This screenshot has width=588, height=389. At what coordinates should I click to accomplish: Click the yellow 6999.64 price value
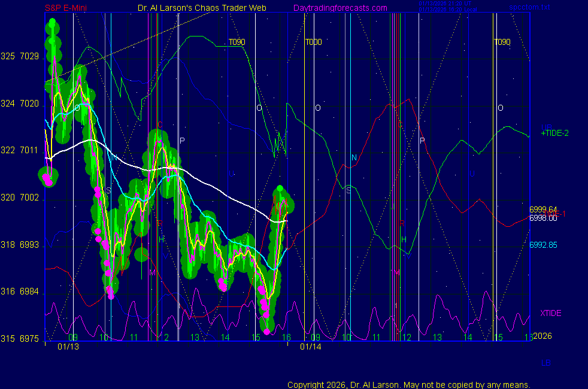[543, 209]
